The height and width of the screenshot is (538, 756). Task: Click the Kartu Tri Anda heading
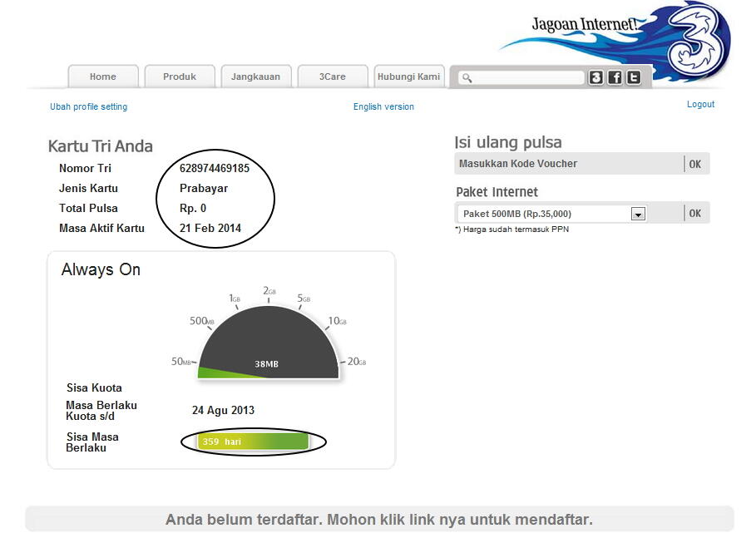tap(101, 146)
